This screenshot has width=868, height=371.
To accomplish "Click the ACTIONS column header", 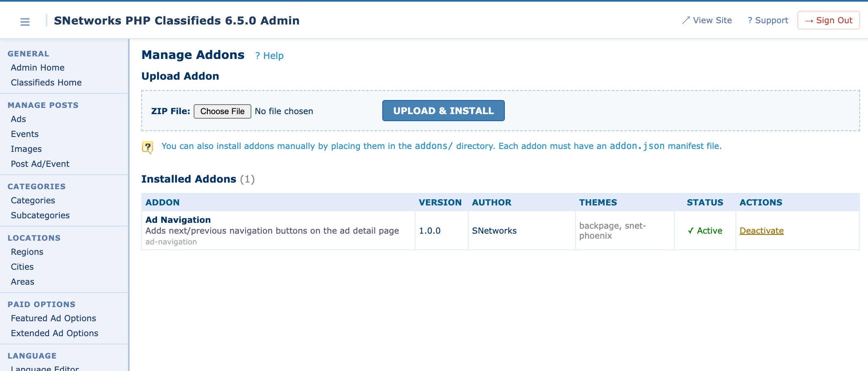I will 761,203.
